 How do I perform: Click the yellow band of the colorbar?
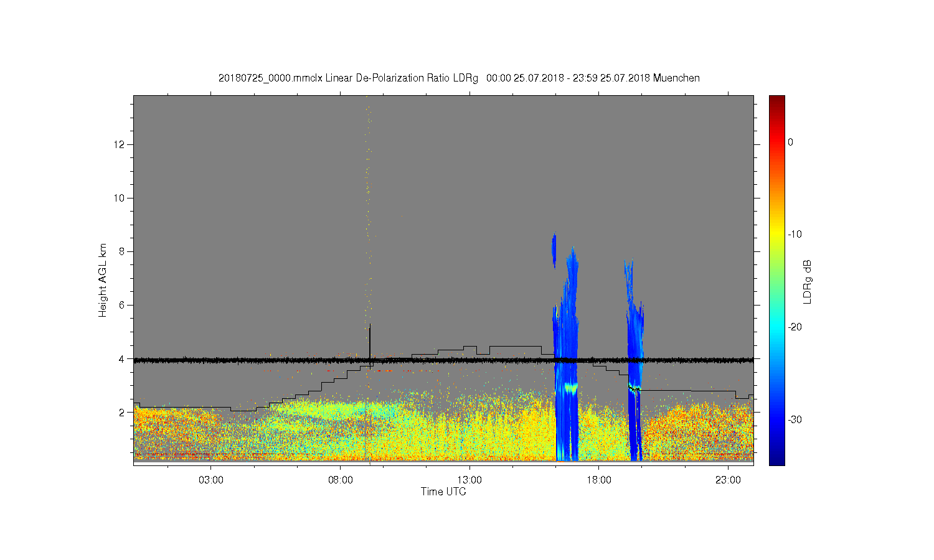coord(776,235)
